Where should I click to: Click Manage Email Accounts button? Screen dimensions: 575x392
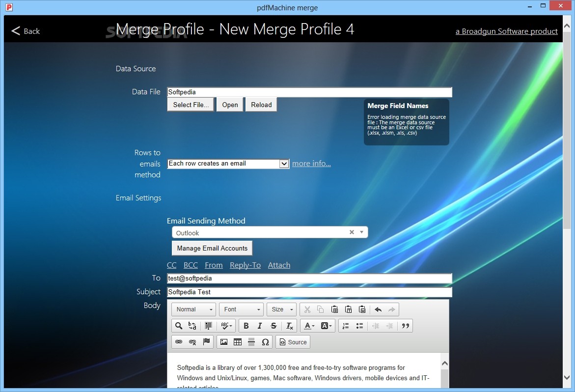click(212, 248)
